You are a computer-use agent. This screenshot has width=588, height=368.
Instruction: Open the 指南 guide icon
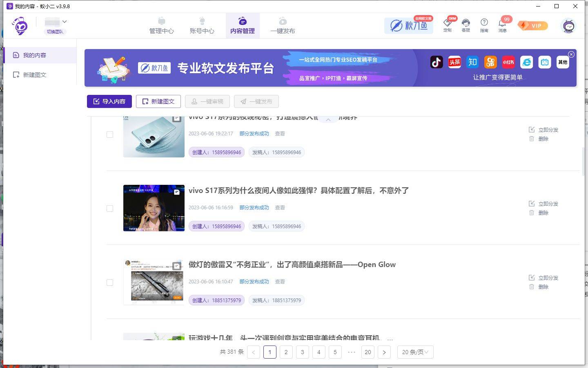(x=484, y=25)
